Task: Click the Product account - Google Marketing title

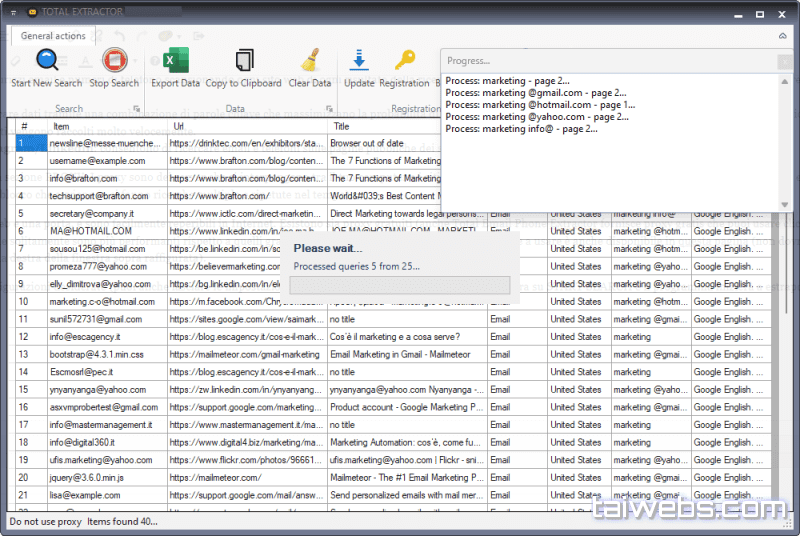Action: [407, 407]
